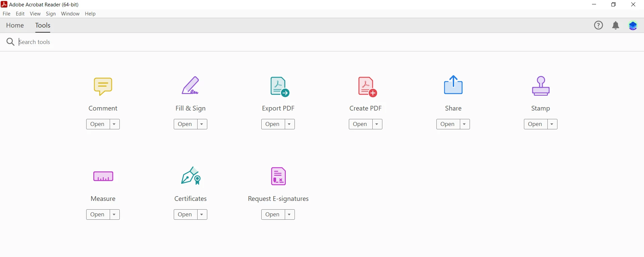Open the Sign menu
This screenshot has width=644, height=257.
(x=51, y=14)
